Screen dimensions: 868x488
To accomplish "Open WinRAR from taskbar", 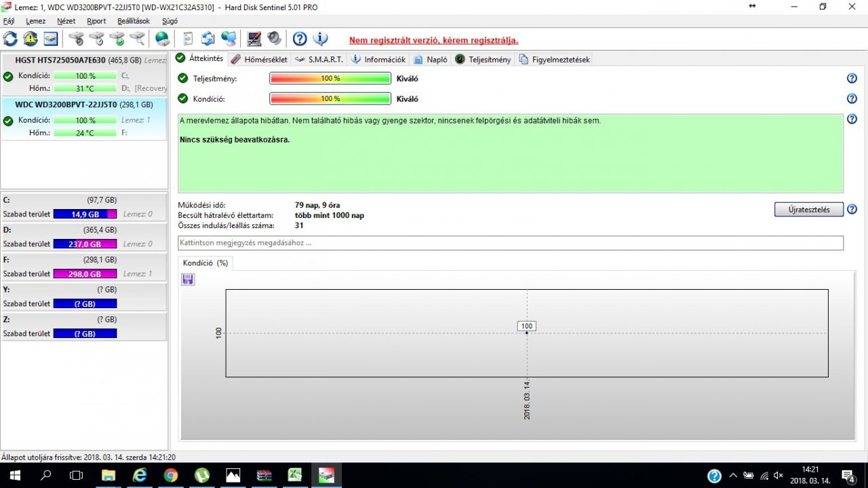I will [264, 476].
